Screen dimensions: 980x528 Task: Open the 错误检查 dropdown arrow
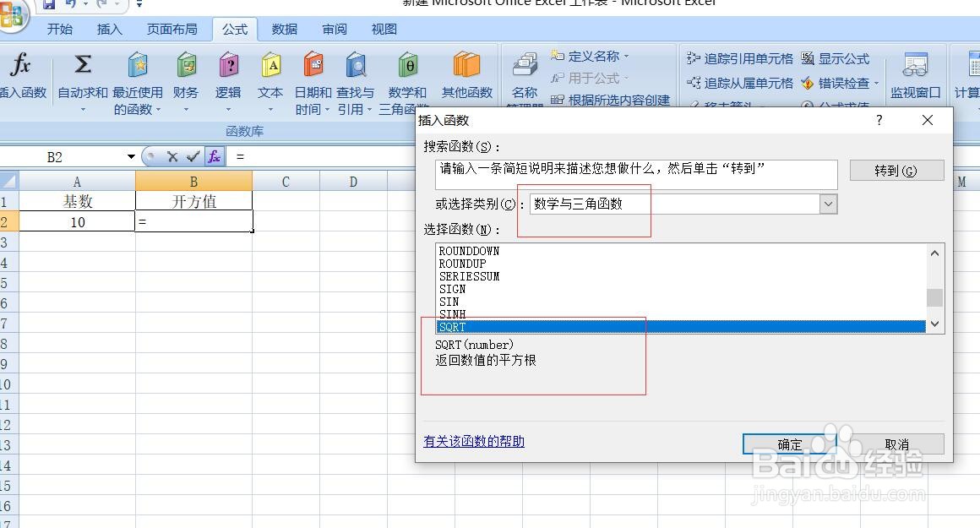[875, 83]
